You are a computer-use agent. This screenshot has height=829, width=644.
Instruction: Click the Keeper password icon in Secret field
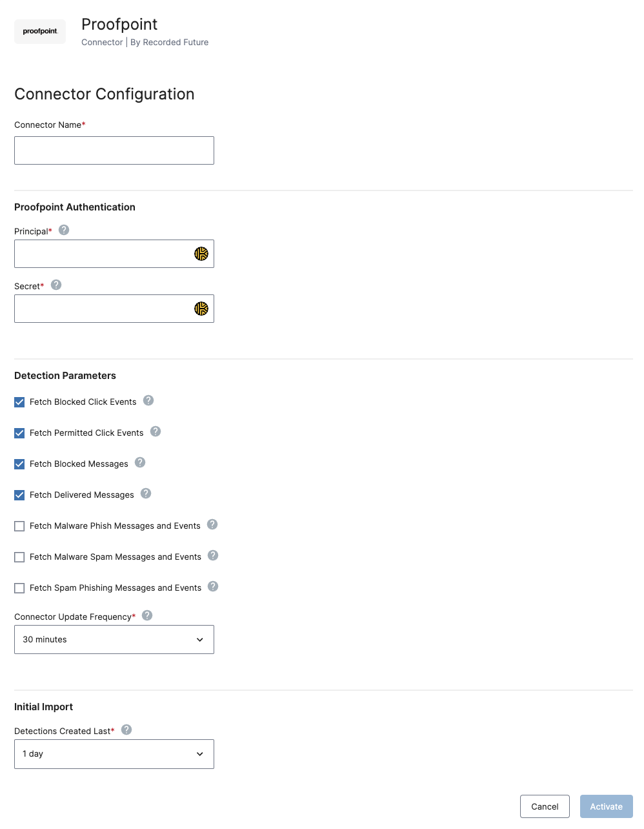(201, 309)
